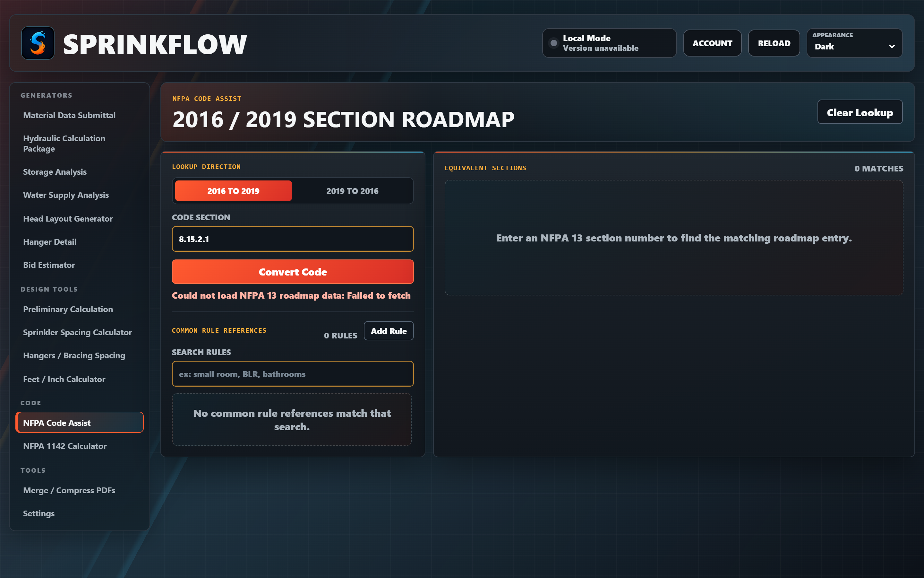Open Head Layout Generator

pos(80,219)
